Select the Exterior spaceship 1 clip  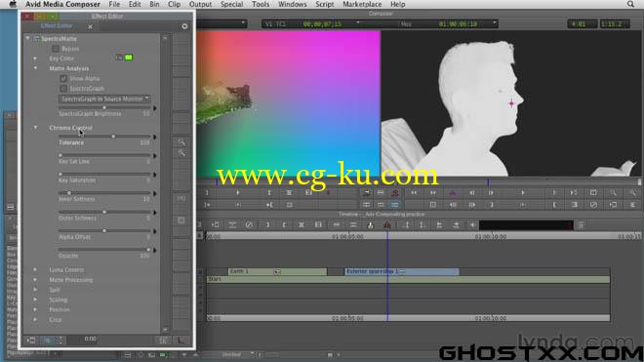point(401,271)
